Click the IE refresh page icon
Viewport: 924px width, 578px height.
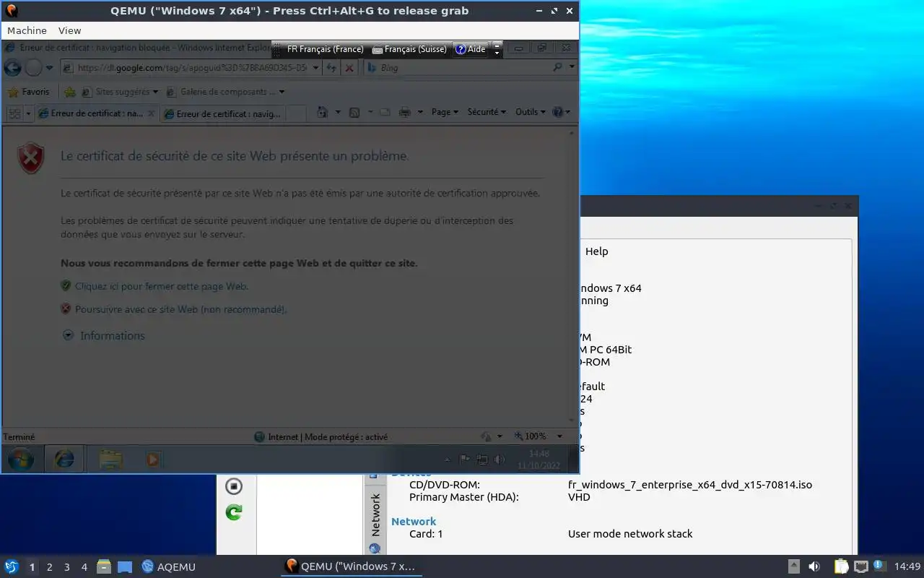[x=331, y=68]
